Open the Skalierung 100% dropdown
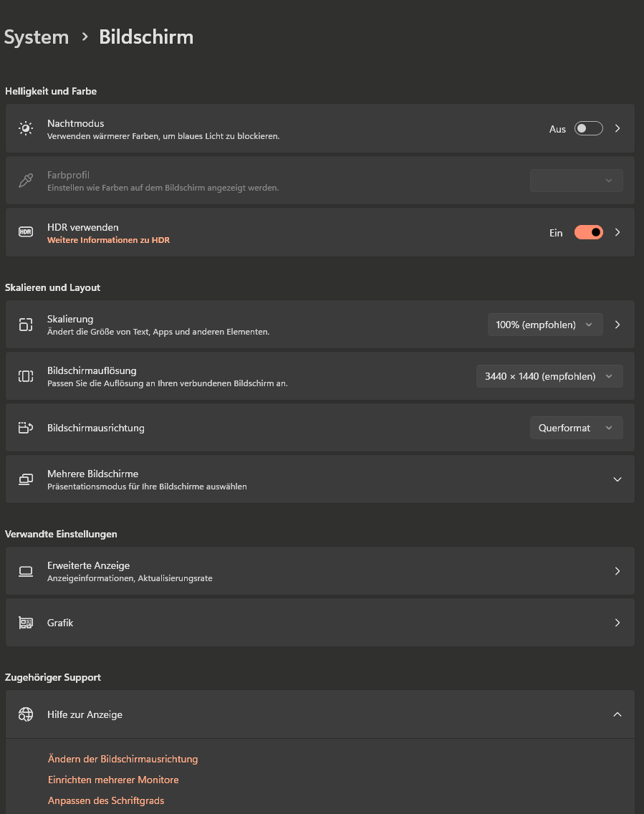The width and height of the screenshot is (644, 814). click(545, 325)
